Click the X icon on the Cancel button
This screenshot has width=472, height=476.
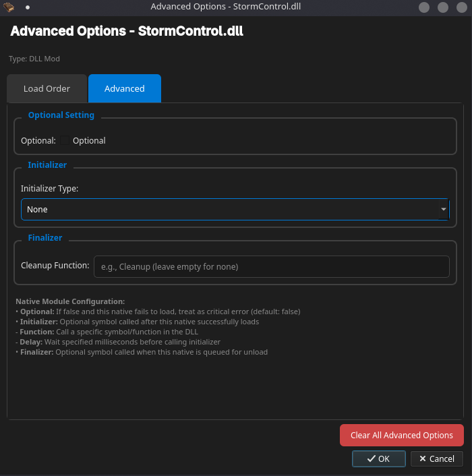click(423, 458)
